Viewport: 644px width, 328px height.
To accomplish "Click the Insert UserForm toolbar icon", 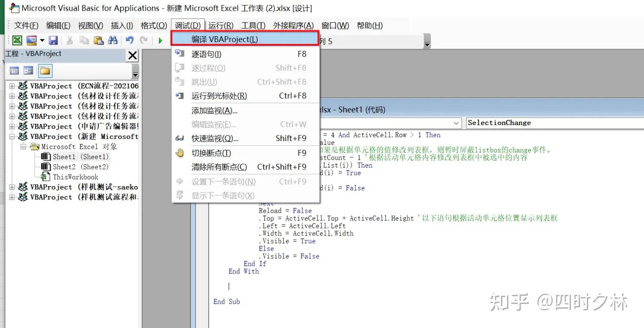I will point(31,40).
